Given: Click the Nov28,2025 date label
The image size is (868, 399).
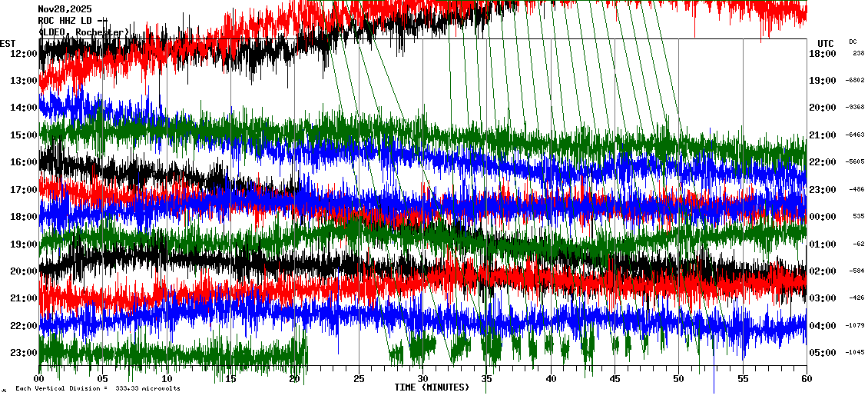Looking at the screenshot, I should pos(65,8).
